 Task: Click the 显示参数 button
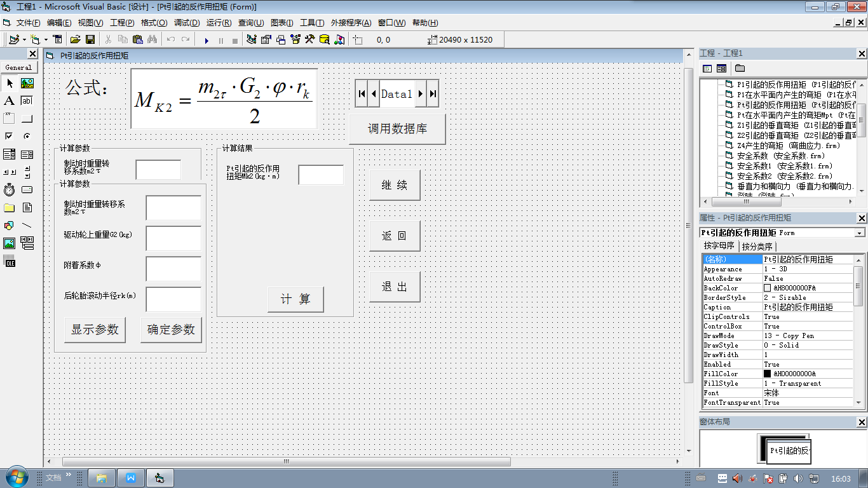click(x=95, y=330)
